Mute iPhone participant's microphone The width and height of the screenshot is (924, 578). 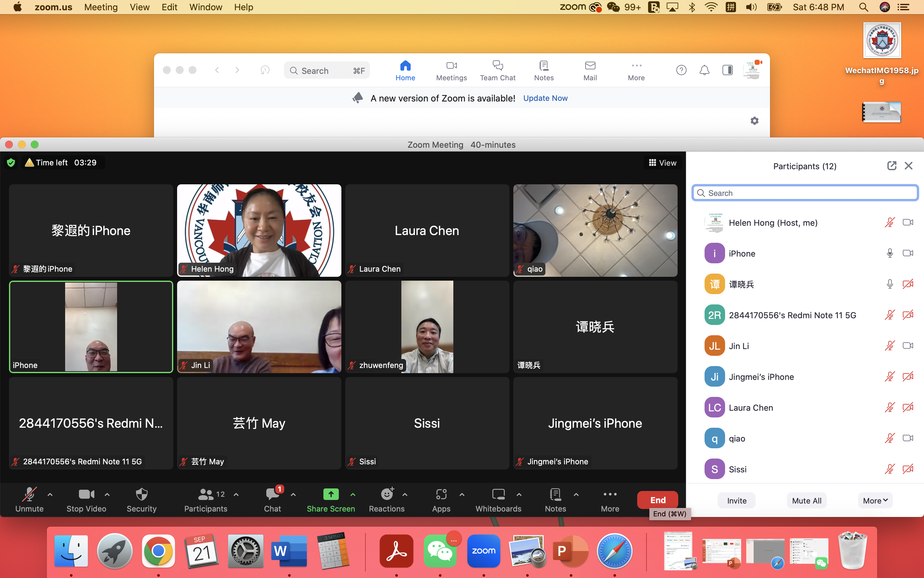(890, 253)
